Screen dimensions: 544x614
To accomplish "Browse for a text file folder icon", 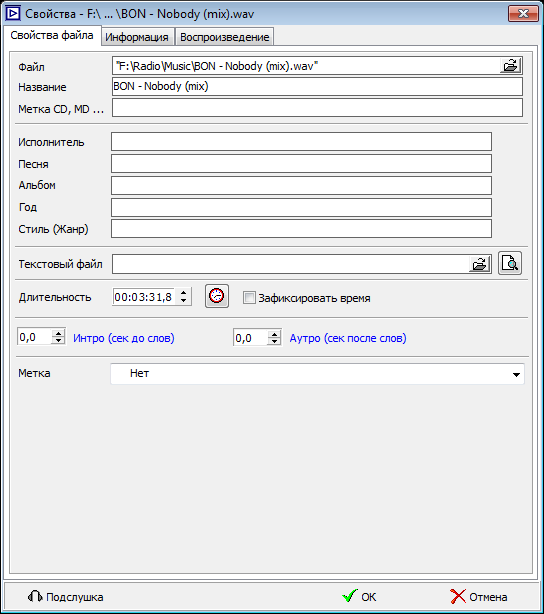I will click(x=480, y=264).
